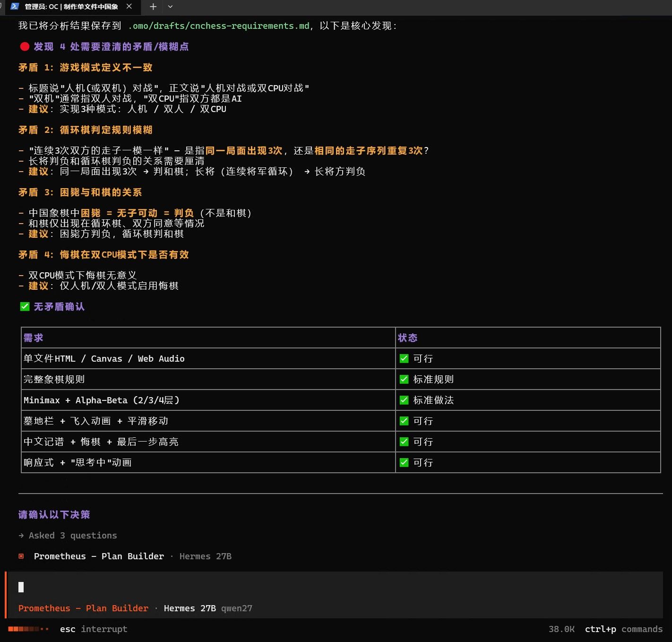Click the green checkmark beside 标准做法
Viewport: 672px width, 642px height.
[404, 400]
